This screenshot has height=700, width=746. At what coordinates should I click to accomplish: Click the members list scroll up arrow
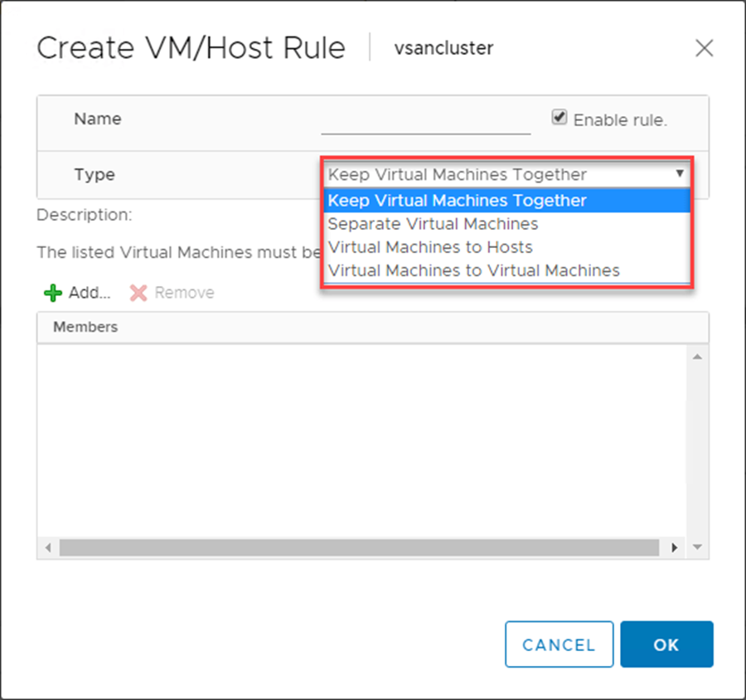(x=697, y=357)
